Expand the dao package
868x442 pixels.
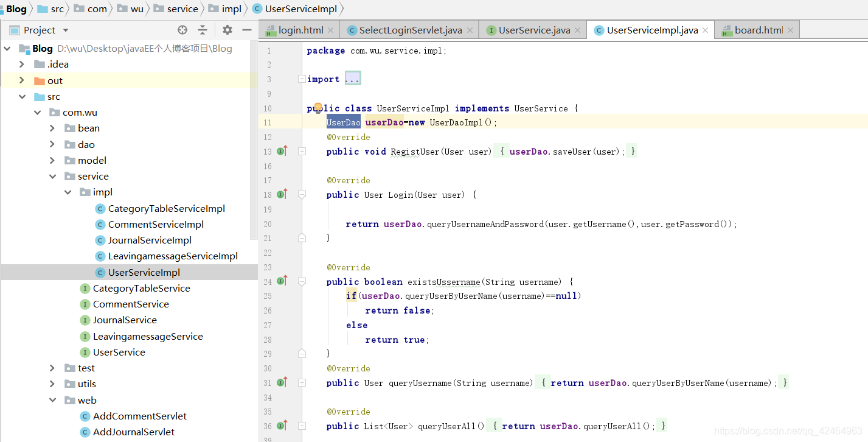53,144
